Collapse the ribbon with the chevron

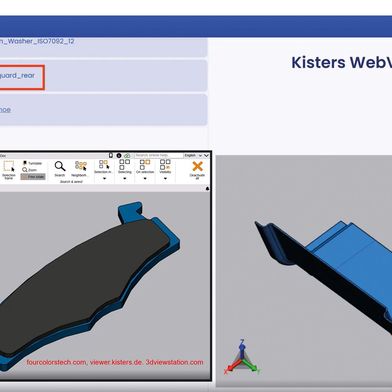[207, 156]
